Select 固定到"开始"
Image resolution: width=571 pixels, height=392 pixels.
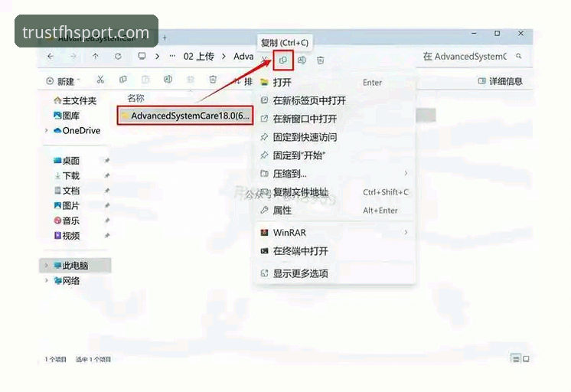click(334, 155)
